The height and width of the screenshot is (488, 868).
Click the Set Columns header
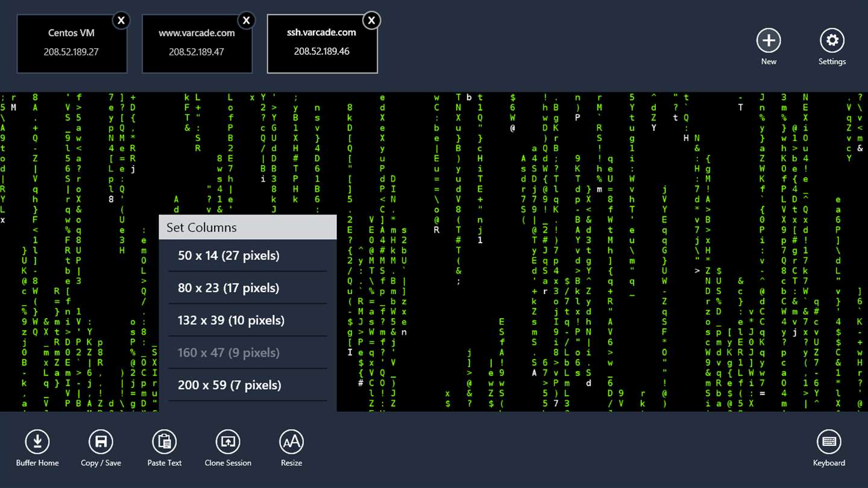click(248, 227)
